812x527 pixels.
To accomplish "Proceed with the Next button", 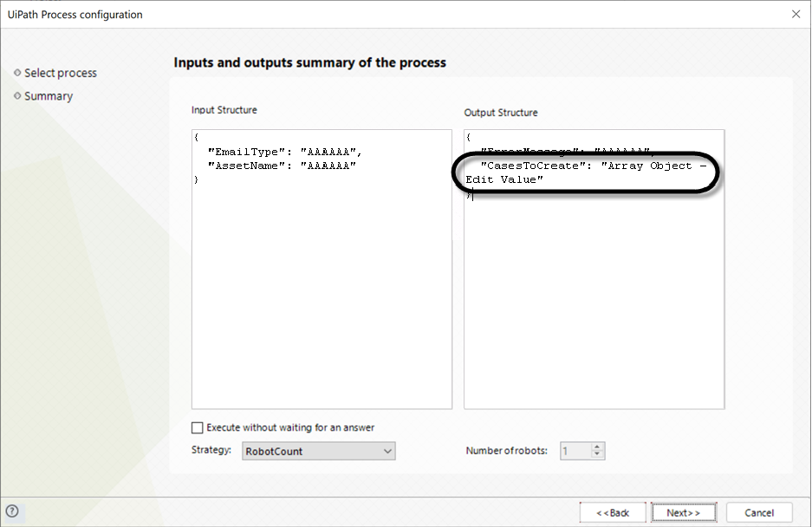I will pyautogui.click(x=684, y=512).
